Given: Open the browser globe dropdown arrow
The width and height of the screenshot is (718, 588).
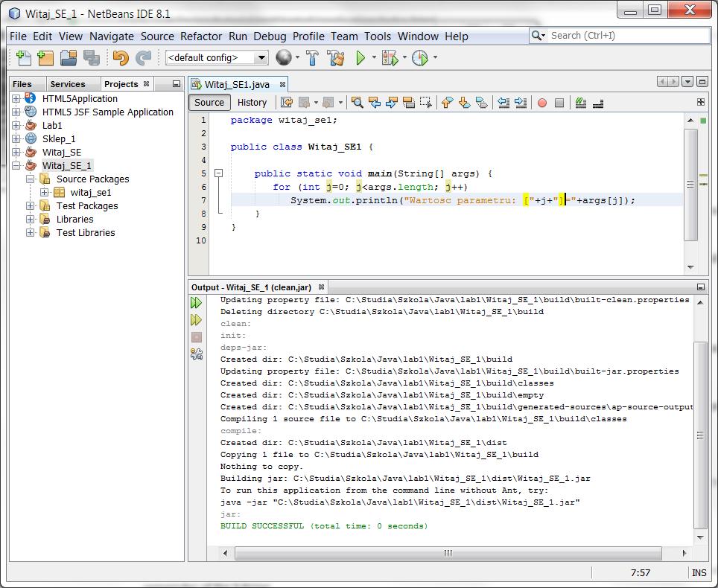Looking at the screenshot, I should 298,57.
